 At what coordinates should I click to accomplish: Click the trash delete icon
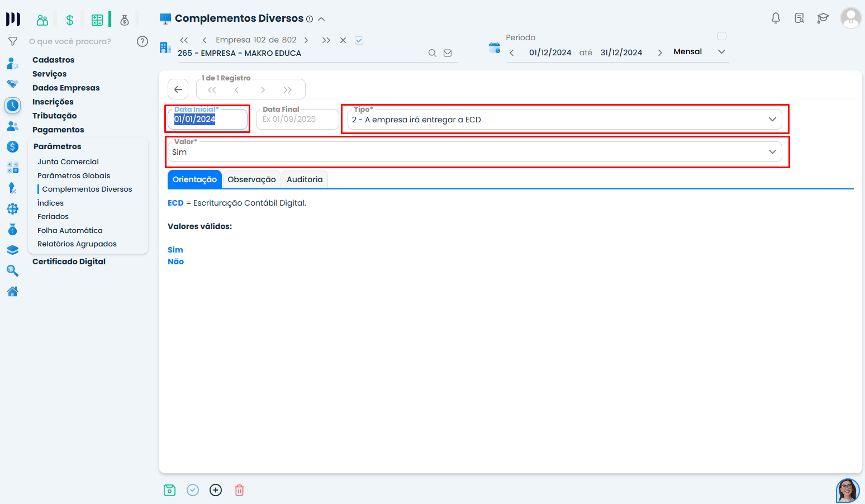coord(239,490)
